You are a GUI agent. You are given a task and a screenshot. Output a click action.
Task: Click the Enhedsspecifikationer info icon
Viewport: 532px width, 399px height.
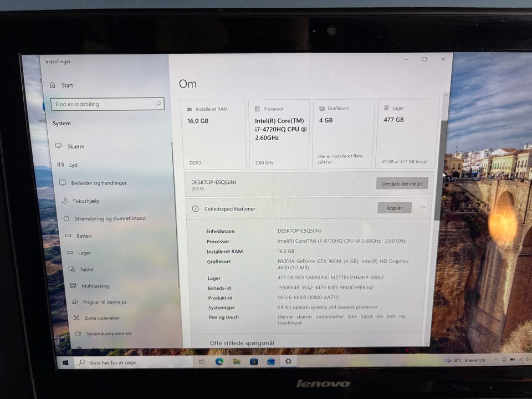[x=196, y=209]
